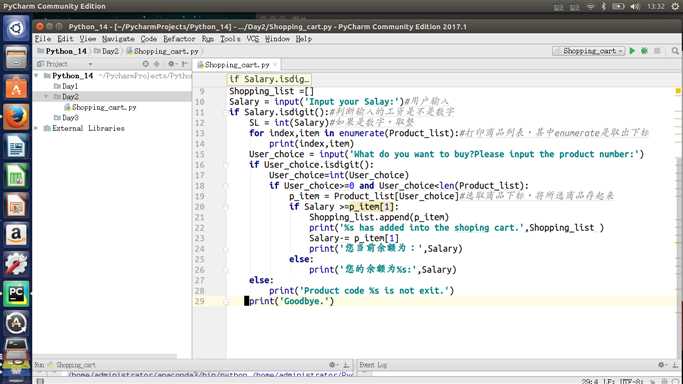Start debugging with the green bug icon
683x384 pixels.
click(644, 51)
